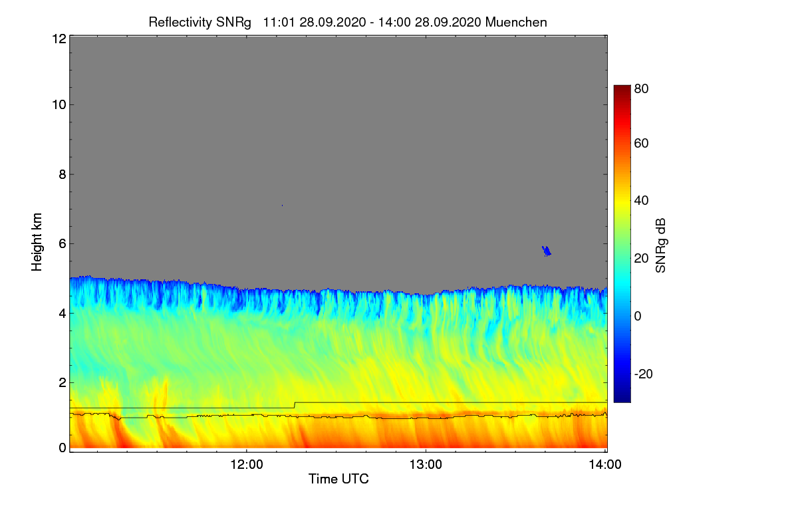This screenshot has width=798, height=532.
Task: Click the tiny blue dot near 7 km
Action: click(282, 205)
